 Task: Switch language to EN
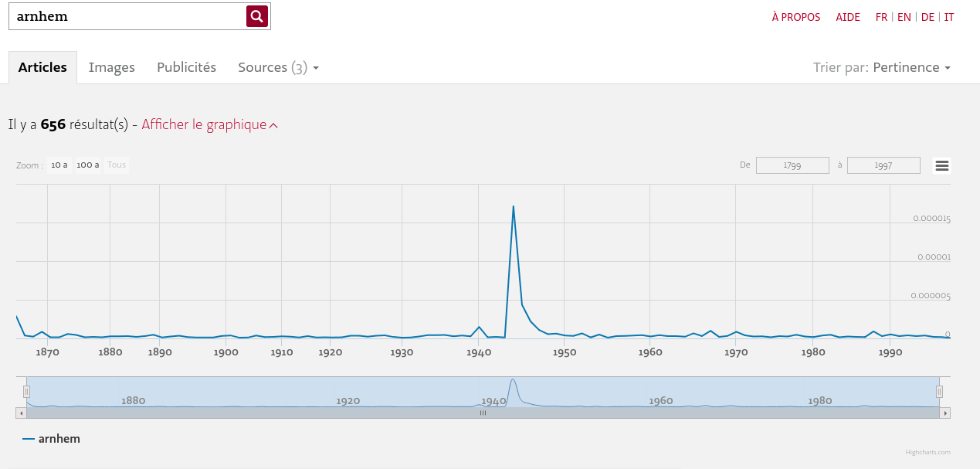[x=904, y=17]
